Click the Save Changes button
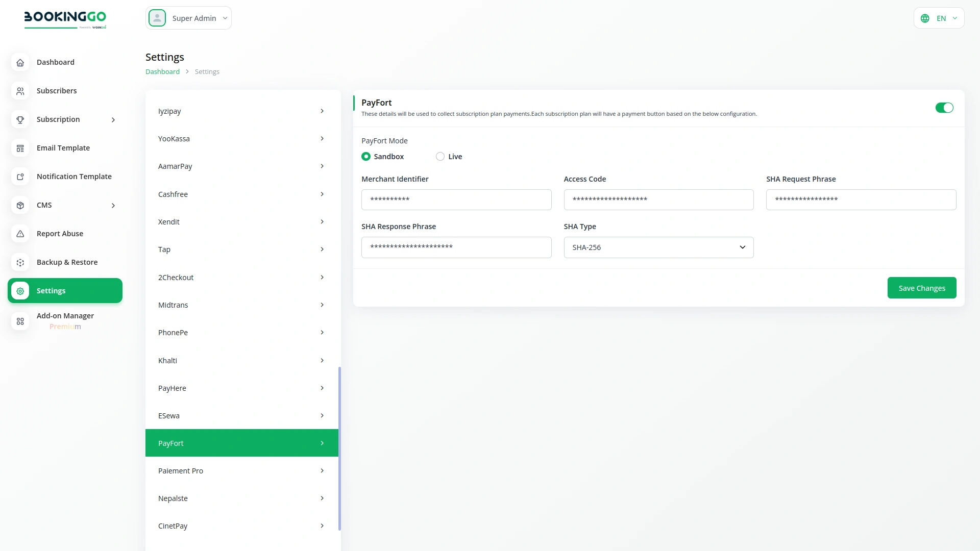The height and width of the screenshot is (551, 980). click(921, 288)
